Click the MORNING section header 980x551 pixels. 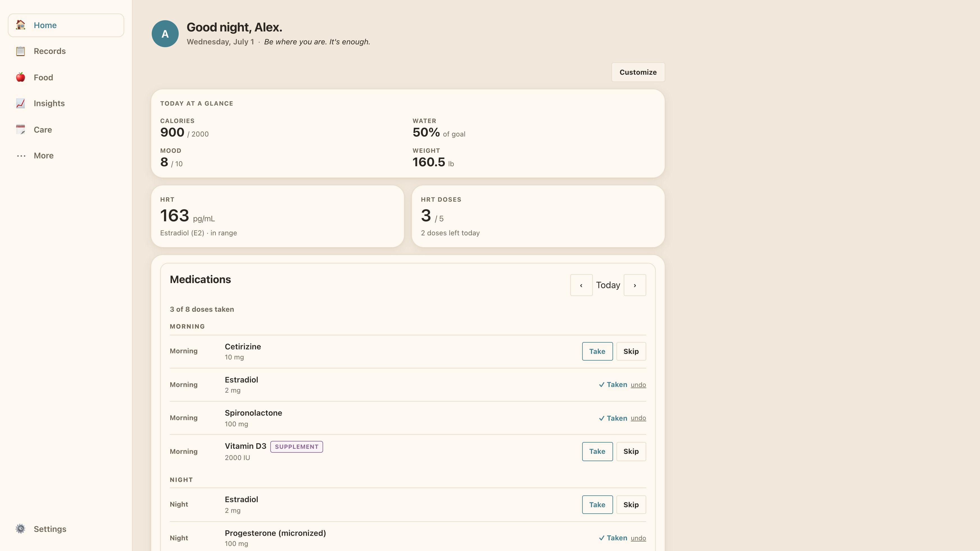[x=187, y=326]
